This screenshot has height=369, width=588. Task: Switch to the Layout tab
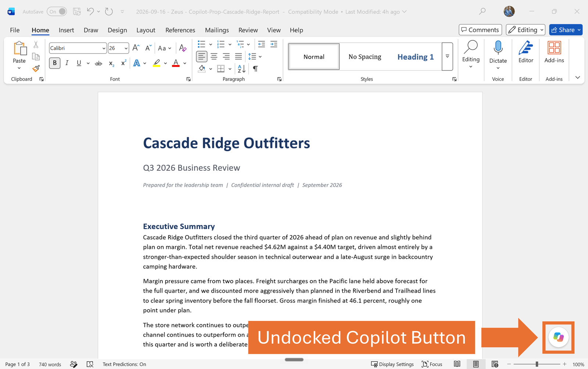click(146, 30)
